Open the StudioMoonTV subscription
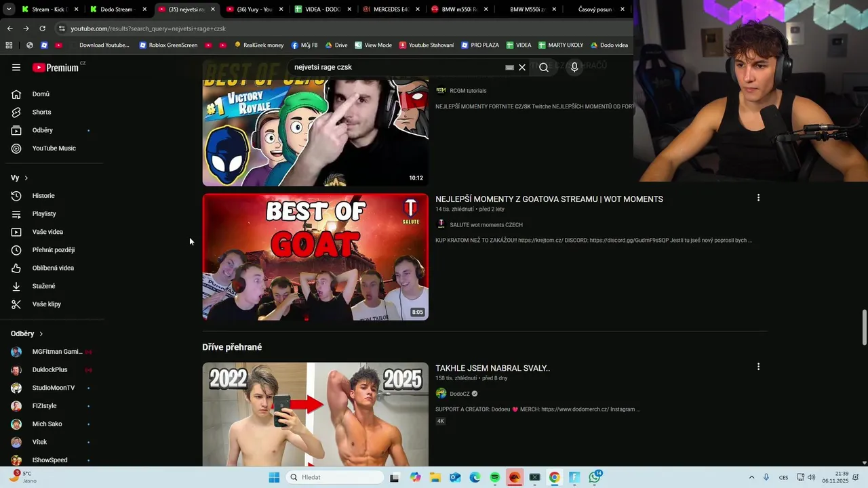The height and width of the screenshot is (488, 868). [x=52, y=388]
